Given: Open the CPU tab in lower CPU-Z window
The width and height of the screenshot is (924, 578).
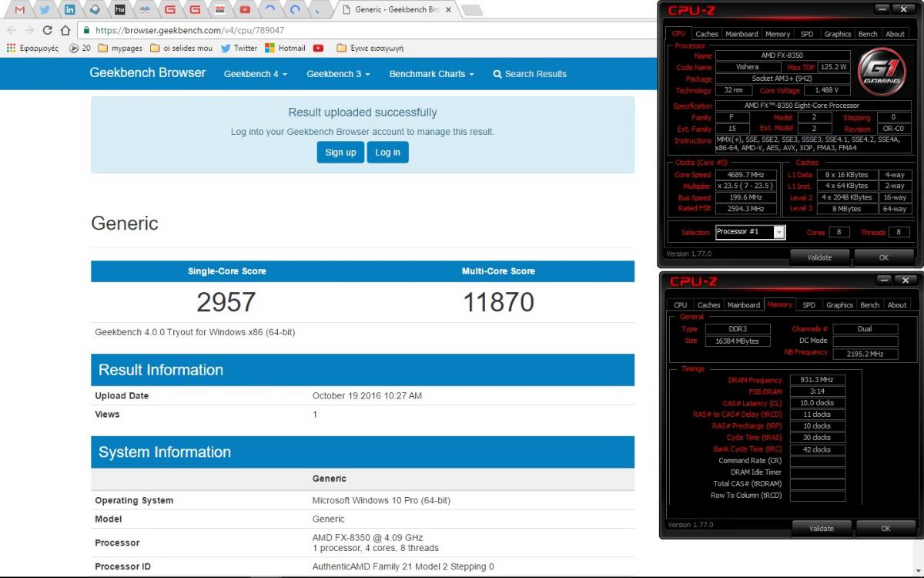Looking at the screenshot, I should pyautogui.click(x=681, y=305).
